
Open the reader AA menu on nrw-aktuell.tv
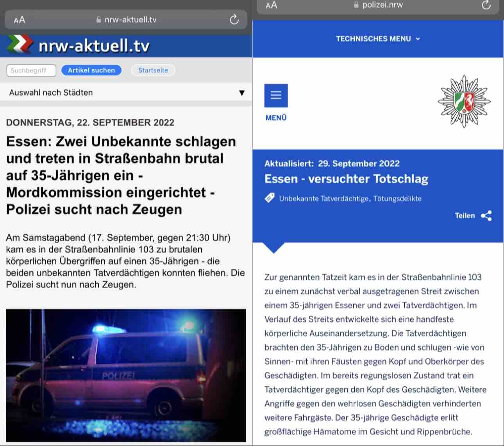[20, 20]
